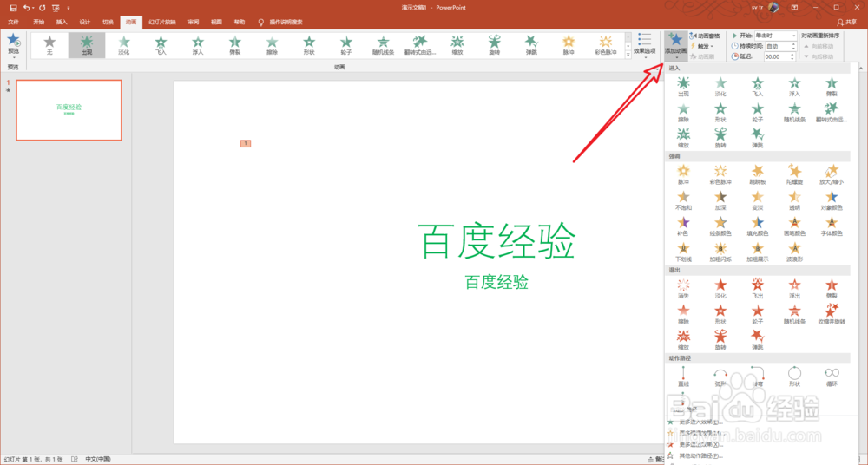The image size is (868, 465).
Task: Click 中文(中国) in the status bar
Action: (x=98, y=460)
